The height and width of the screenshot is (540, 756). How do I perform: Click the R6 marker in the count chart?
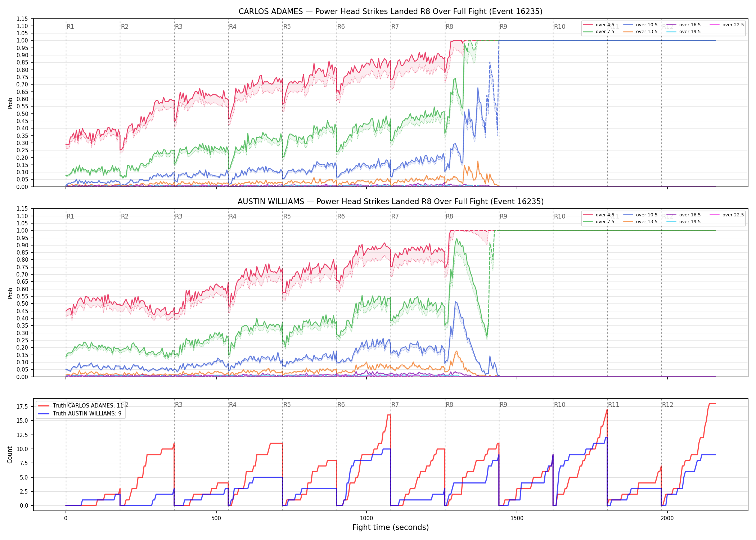341,405
